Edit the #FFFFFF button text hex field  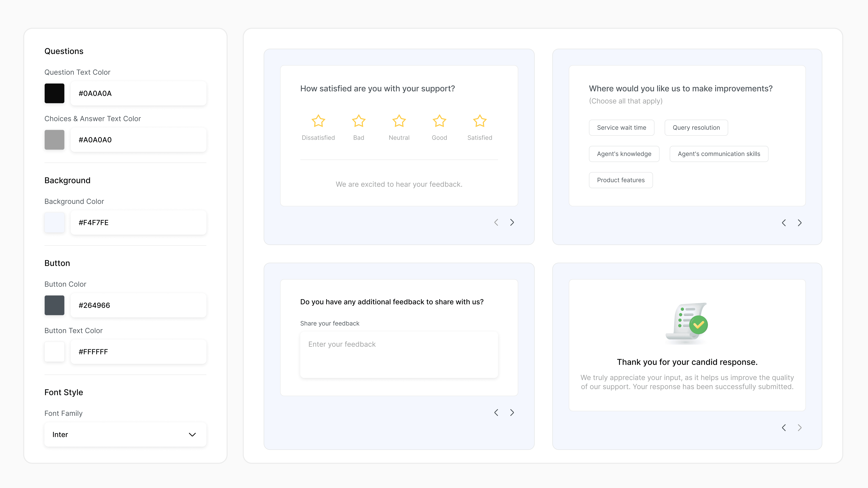point(139,352)
